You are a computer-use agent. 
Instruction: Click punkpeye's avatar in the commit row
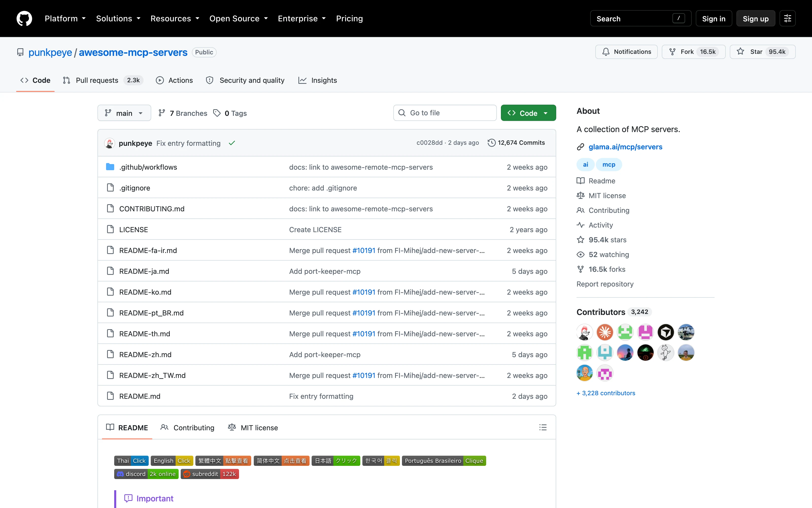pyautogui.click(x=110, y=143)
